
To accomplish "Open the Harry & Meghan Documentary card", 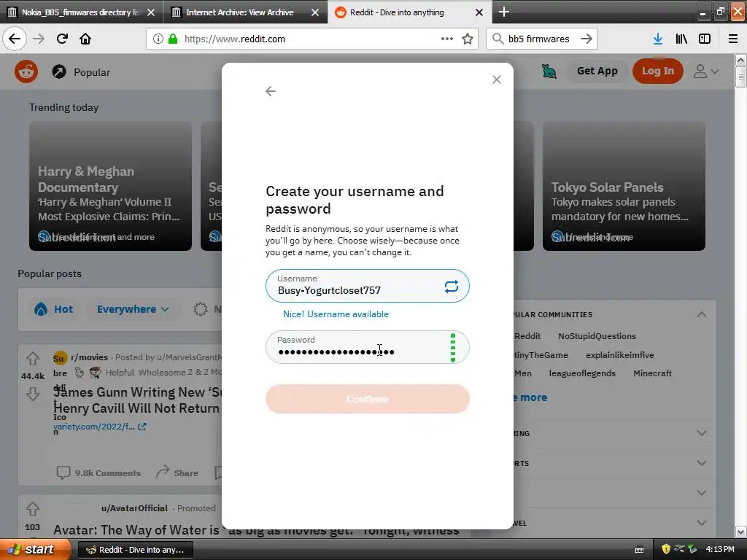I will [111, 186].
